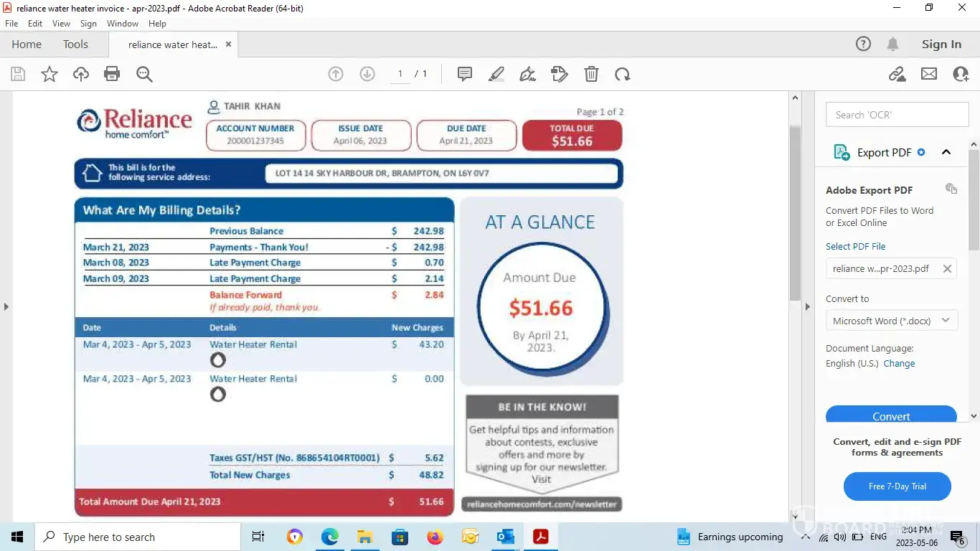Viewport: 980px width, 551px height.
Task: Send file by email envelope icon
Action: pyautogui.click(x=929, y=74)
